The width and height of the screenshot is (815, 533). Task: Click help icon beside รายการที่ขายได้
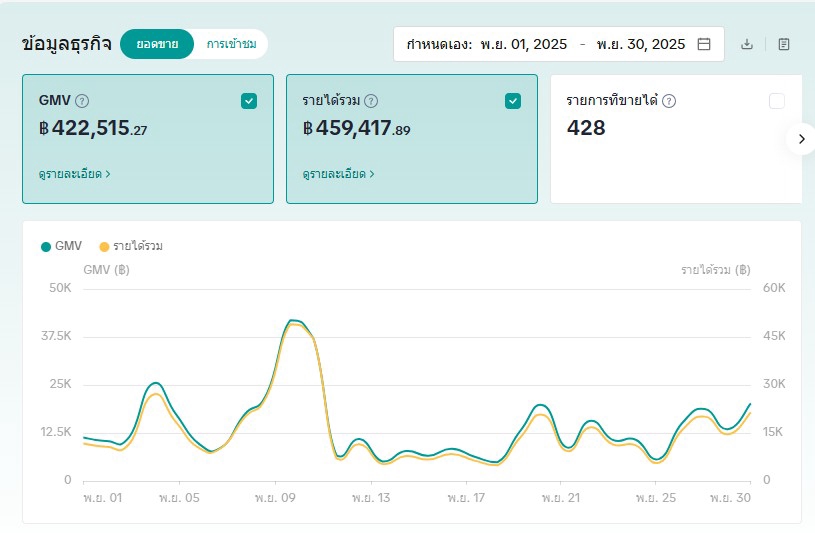669,101
